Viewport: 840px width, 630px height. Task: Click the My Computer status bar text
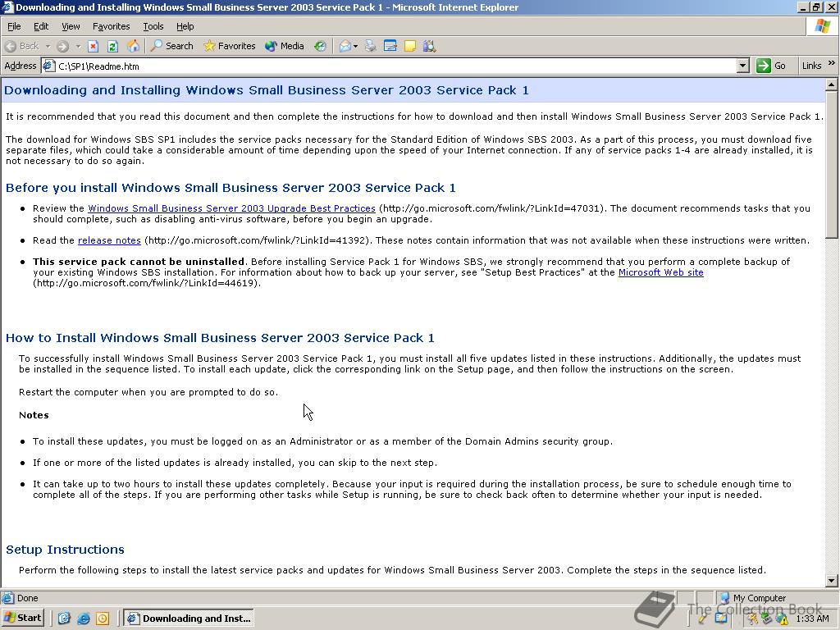point(759,598)
